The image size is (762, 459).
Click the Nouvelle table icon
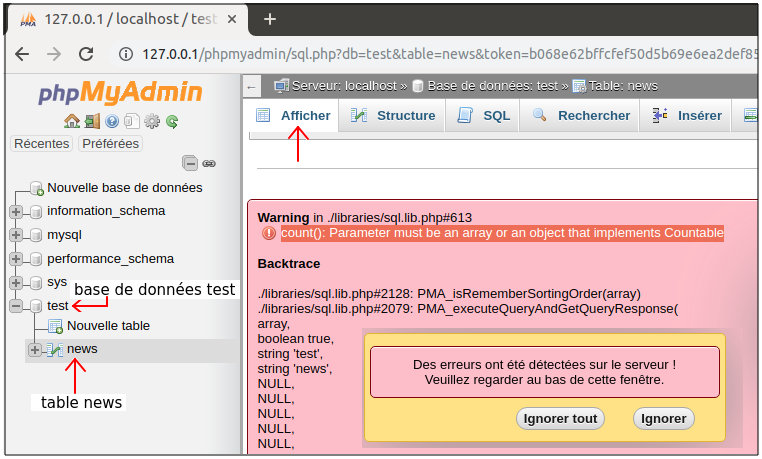[55, 326]
